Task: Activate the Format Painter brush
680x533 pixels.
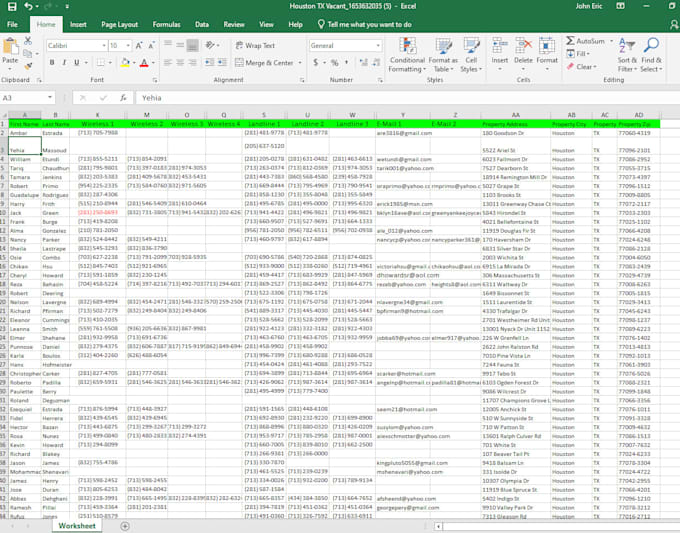Action: (28, 66)
